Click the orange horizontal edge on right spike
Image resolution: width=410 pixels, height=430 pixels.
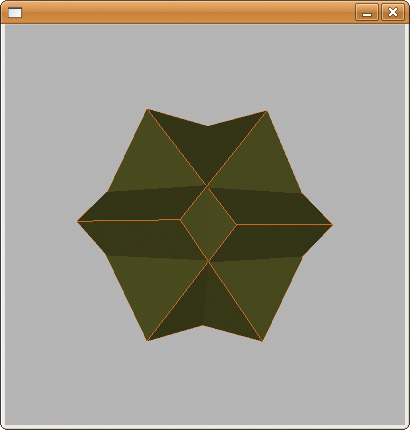point(284,225)
